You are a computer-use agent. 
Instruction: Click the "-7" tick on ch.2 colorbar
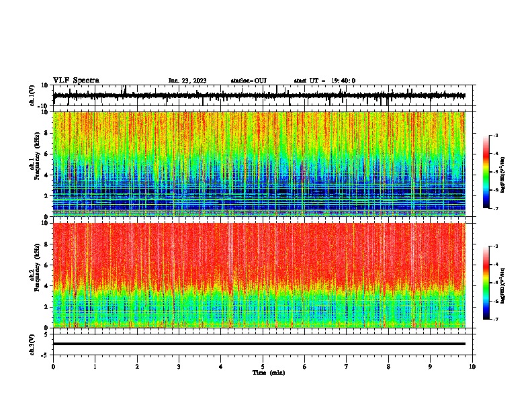coord(496,320)
